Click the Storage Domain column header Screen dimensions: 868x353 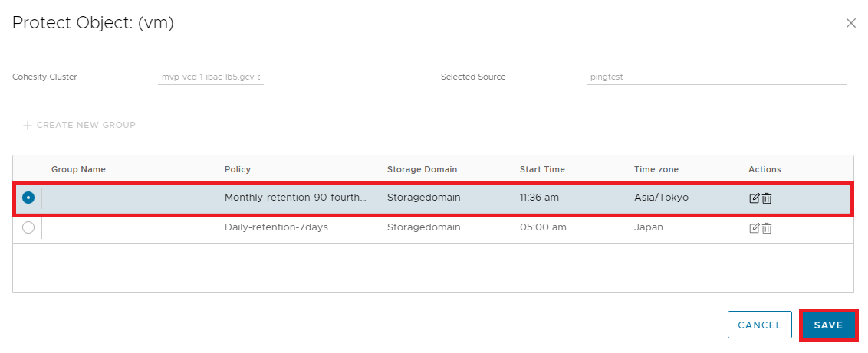(x=422, y=169)
